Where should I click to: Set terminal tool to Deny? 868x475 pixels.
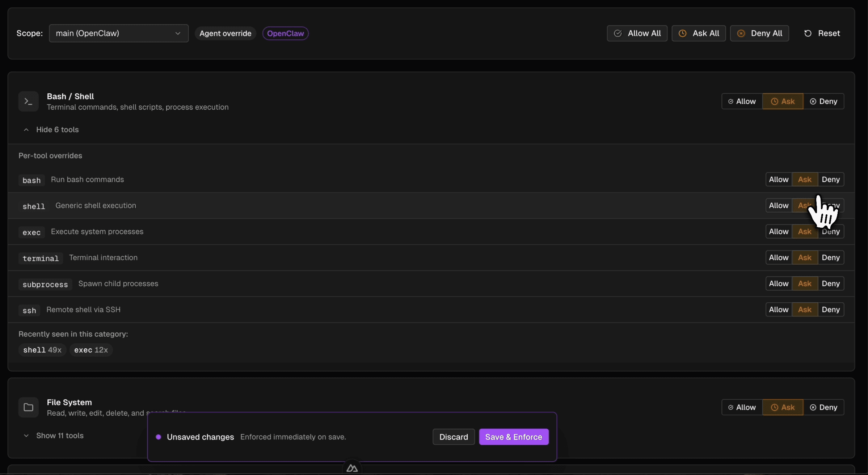(x=831, y=258)
